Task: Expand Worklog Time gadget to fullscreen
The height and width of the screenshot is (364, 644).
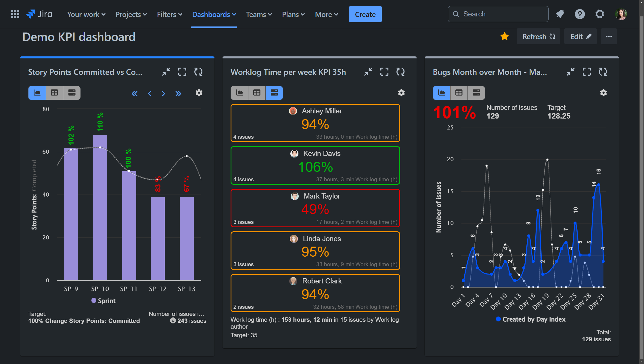Action: pos(384,72)
